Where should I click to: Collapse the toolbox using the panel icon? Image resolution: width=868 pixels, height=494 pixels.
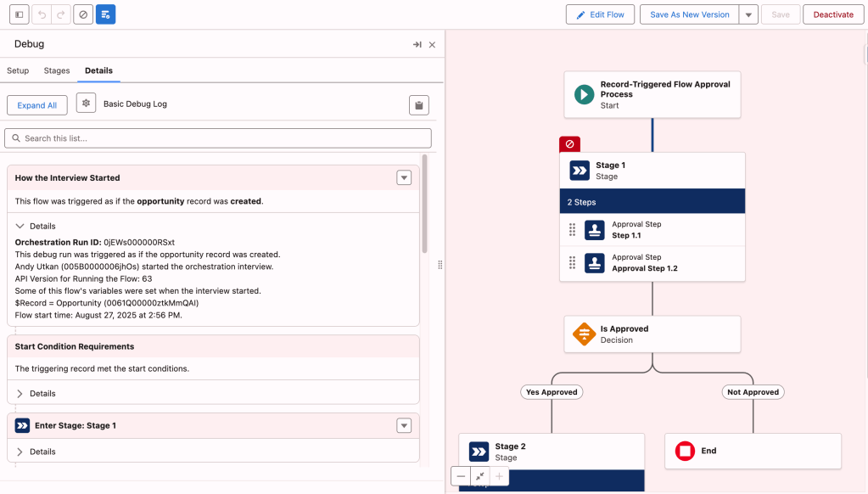tap(19, 14)
